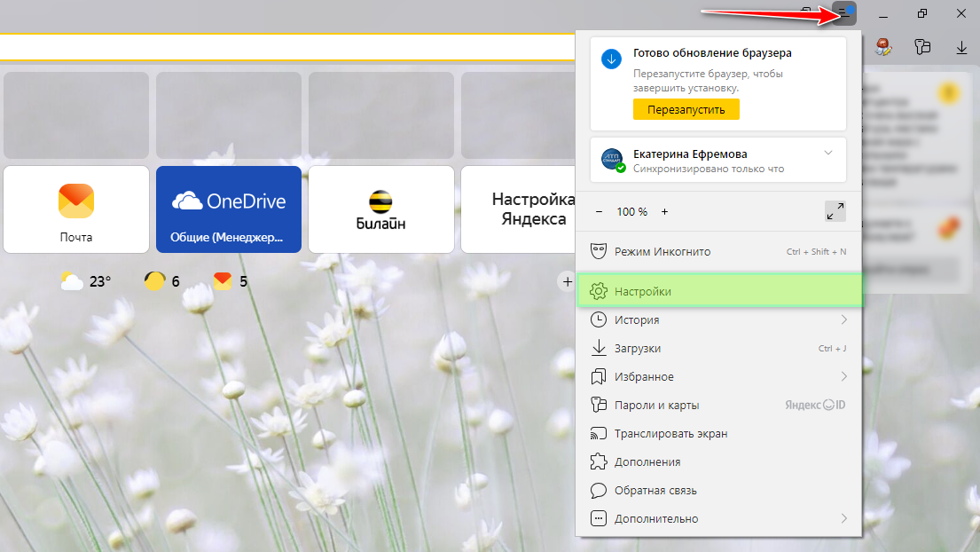Expand the Екатерина Ефремова account dropdown
Screen dimensions: 980x552
coord(827,153)
